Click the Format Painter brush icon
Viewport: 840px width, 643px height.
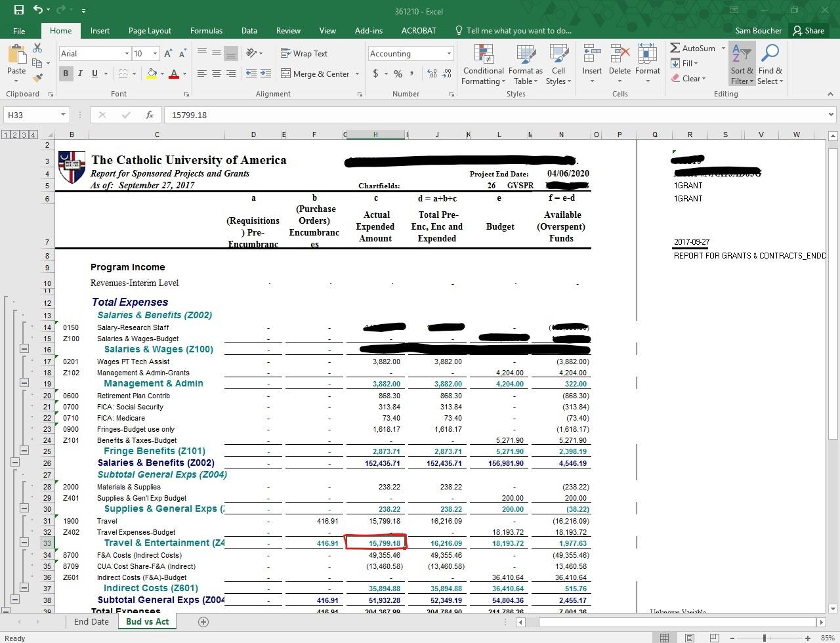(37, 77)
